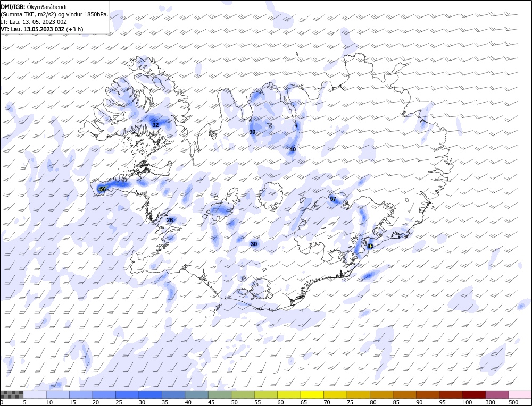Click the 85 TKE value on the map
Image resolution: width=532 pixels, height=406 pixels.
(x=370, y=247)
